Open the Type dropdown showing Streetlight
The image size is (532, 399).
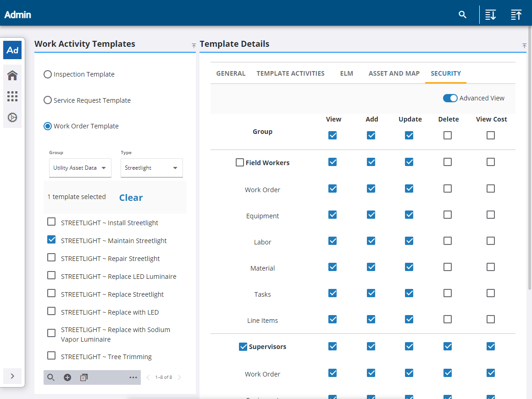pos(151,168)
